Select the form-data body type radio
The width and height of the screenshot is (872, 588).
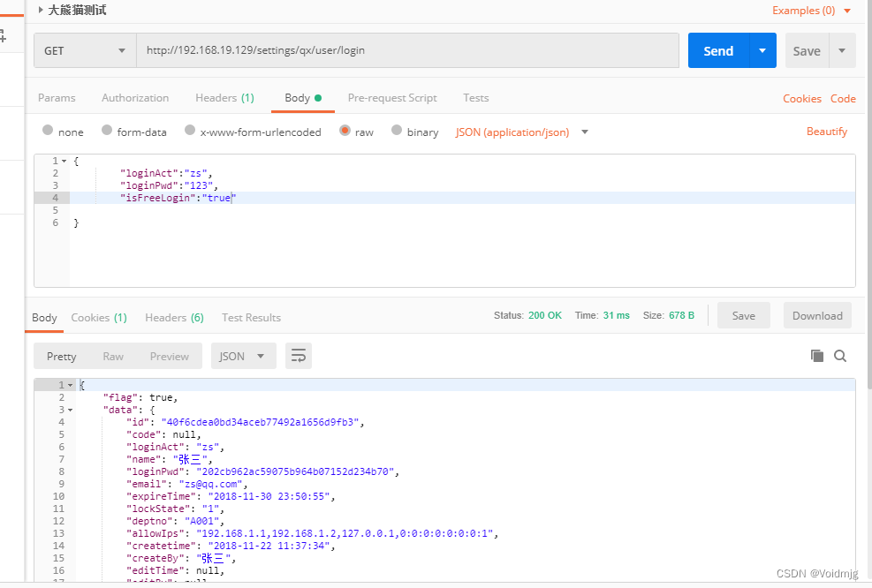107,130
